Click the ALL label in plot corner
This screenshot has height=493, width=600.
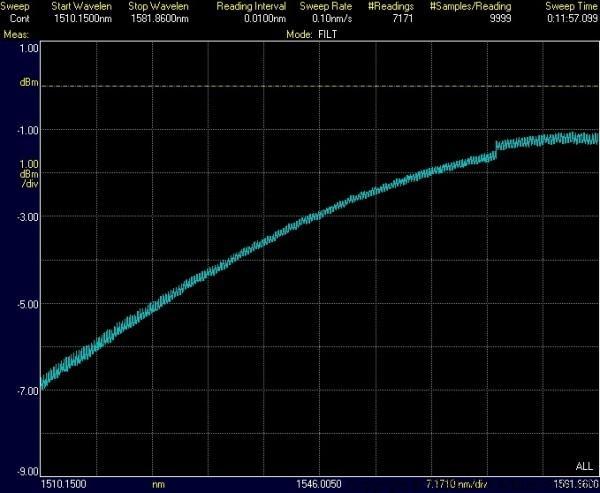[584, 467]
